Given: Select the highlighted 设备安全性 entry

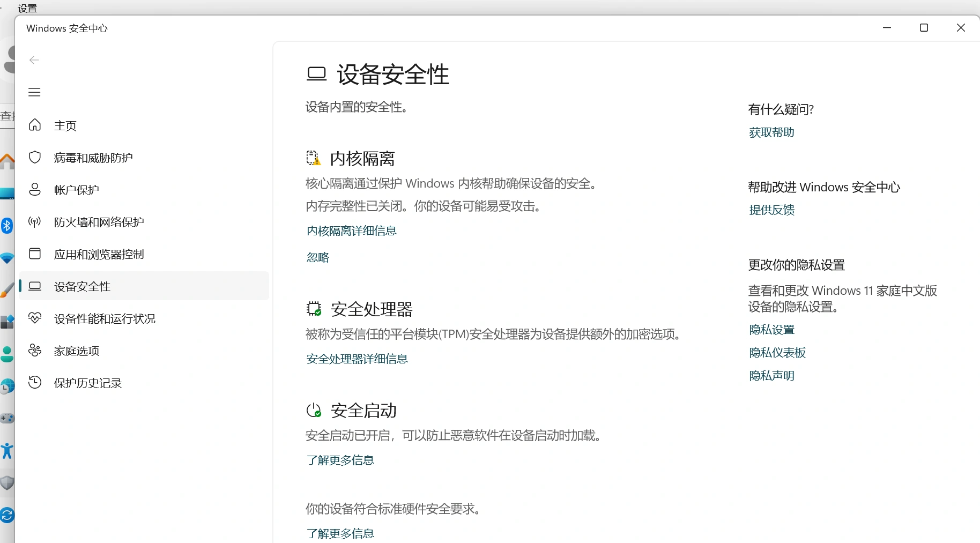Looking at the screenshot, I should 81,286.
